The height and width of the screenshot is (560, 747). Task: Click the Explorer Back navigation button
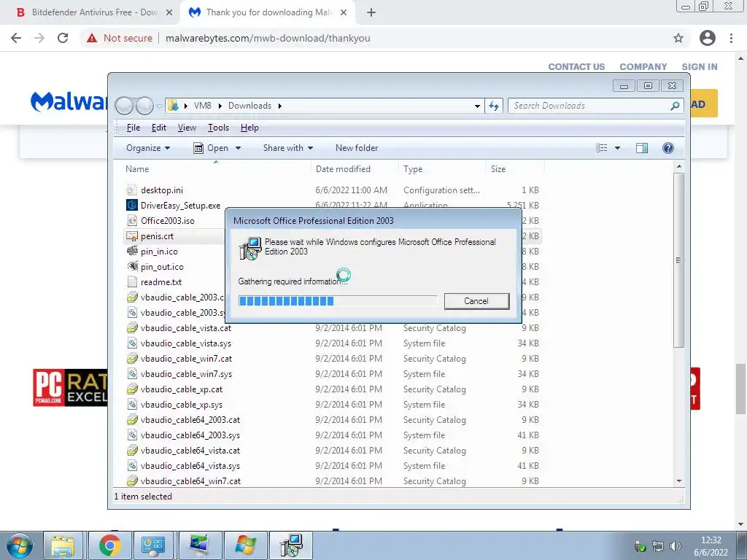click(124, 106)
